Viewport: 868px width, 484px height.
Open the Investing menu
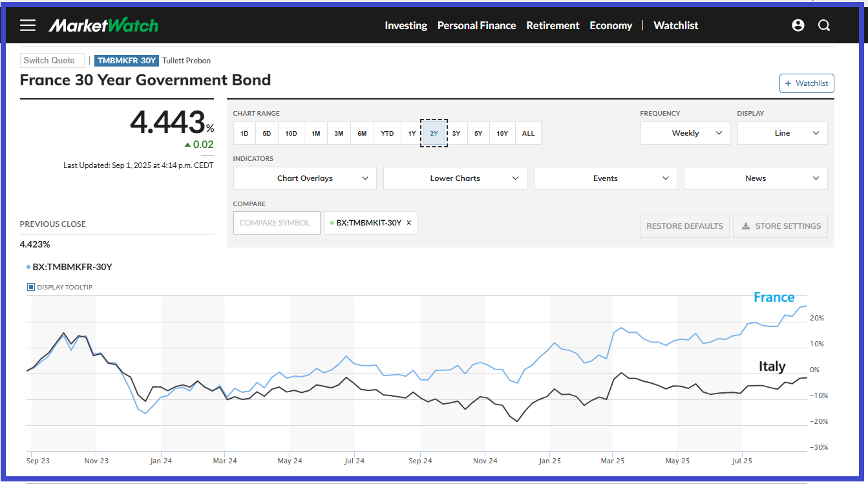[x=406, y=25]
